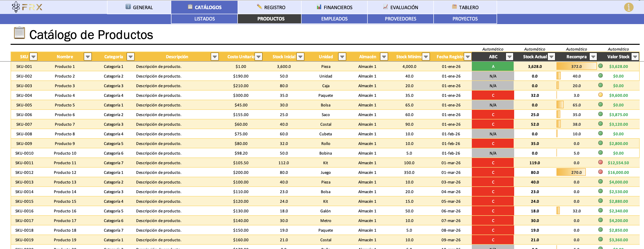Open the PROVEEDORES sub-tab
This screenshot has height=249, width=644.
pos(400,19)
